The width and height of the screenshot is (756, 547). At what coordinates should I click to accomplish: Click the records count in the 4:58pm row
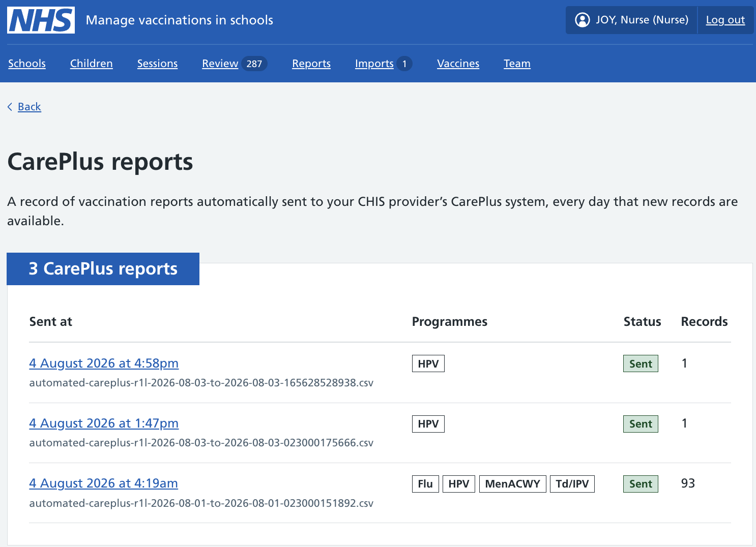pos(684,363)
